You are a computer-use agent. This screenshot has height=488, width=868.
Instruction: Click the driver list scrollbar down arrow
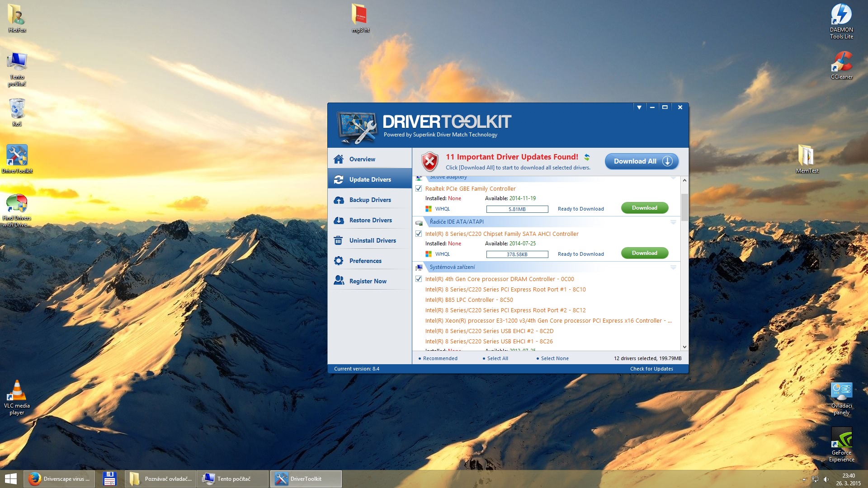click(x=684, y=347)
